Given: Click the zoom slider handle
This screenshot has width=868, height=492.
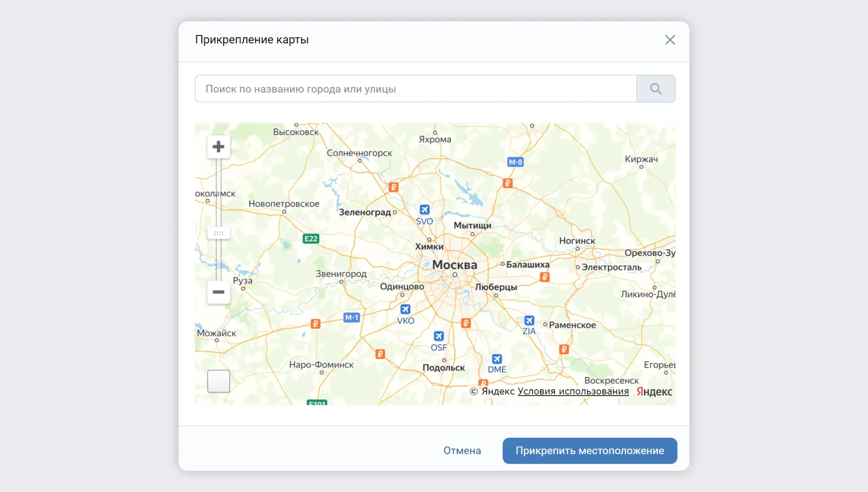Looking at the screenshot, I should [218, 233].
